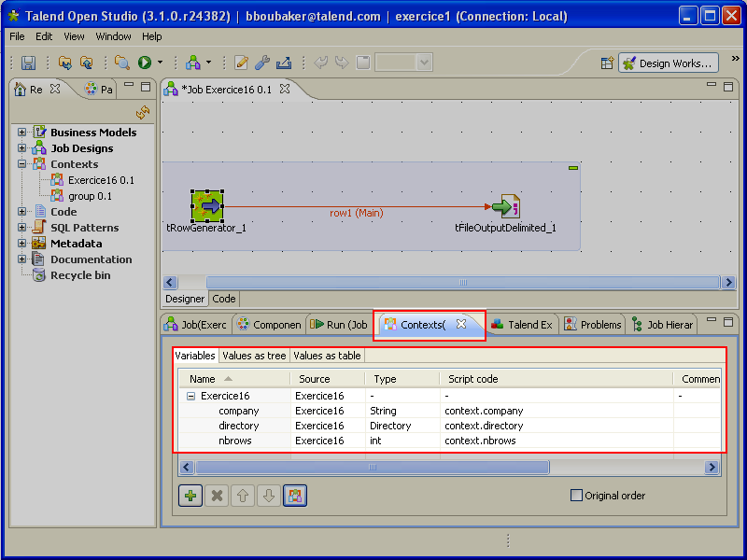Screen dimensions: 747x560
Task: Open the Window menu
Action: pos(113,36)
